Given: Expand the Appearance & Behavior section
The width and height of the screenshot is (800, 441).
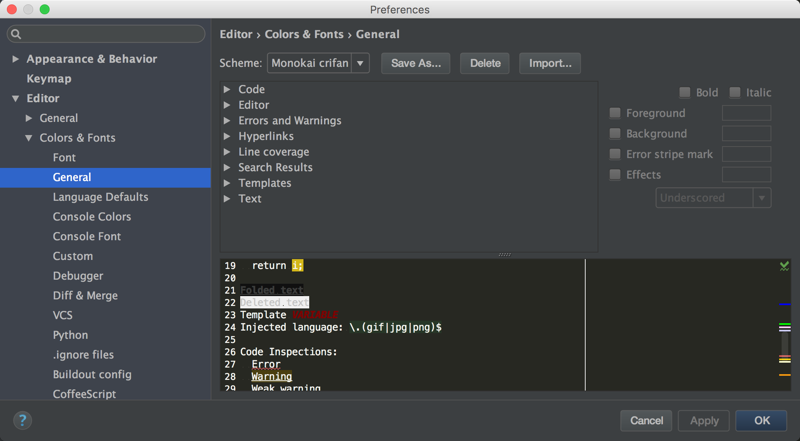Looking at the screenshot, I should [x=15, y=59].
